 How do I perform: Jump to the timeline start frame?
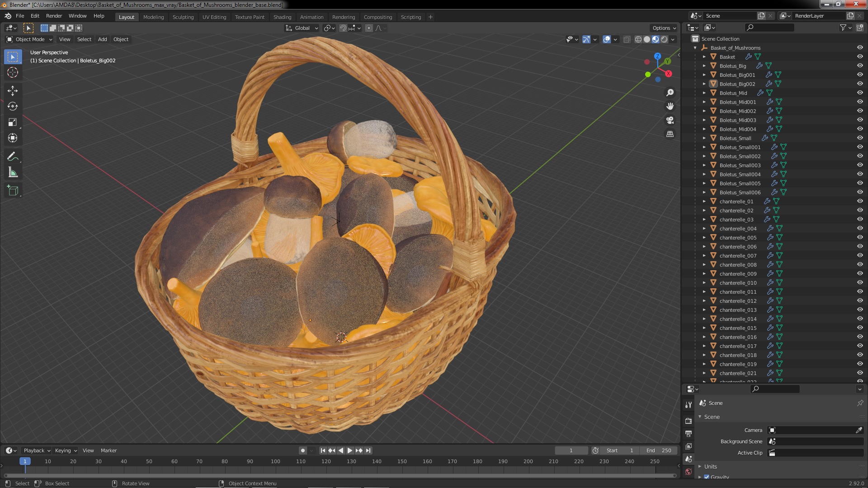323,450
